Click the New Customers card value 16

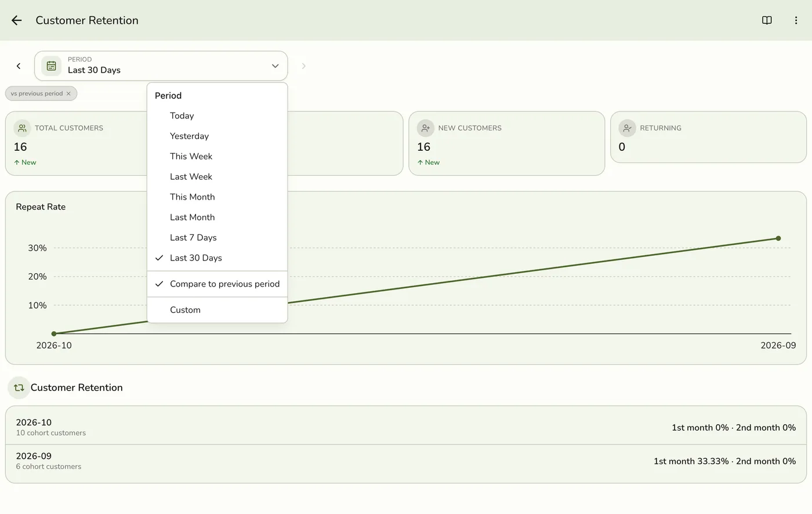pos(424,147)
